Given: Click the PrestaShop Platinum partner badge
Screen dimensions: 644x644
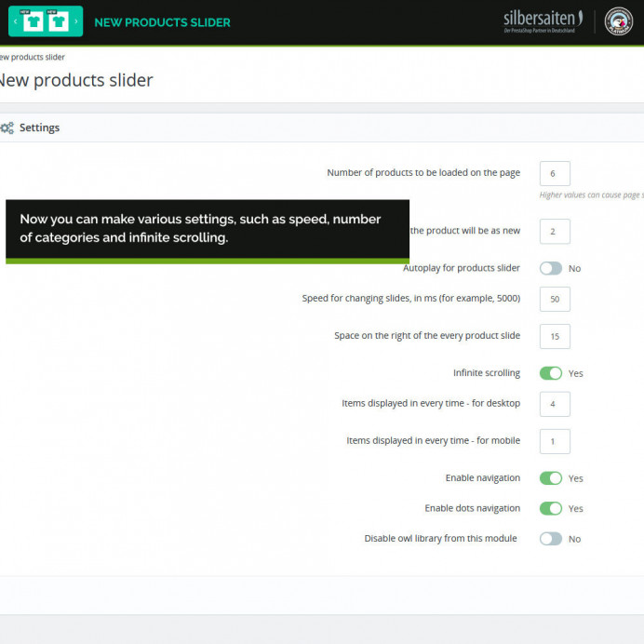Looking at the screenshot, I should [x=619, y=21].
